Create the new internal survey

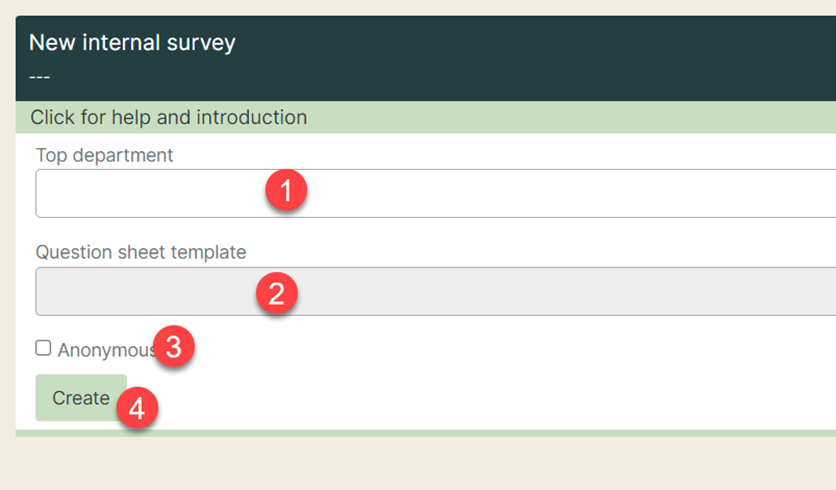81,398
